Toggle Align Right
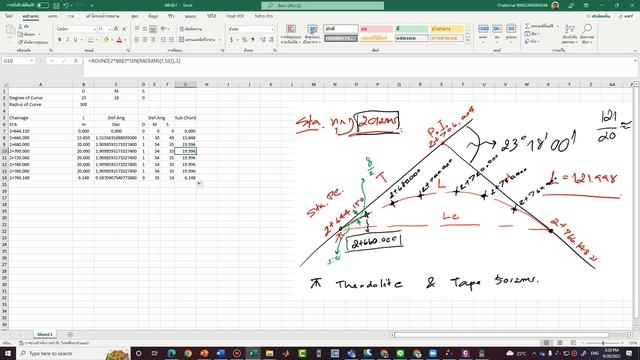Image resolution: width=640 pixels, height=360 pixels. (x=153, y=40)
